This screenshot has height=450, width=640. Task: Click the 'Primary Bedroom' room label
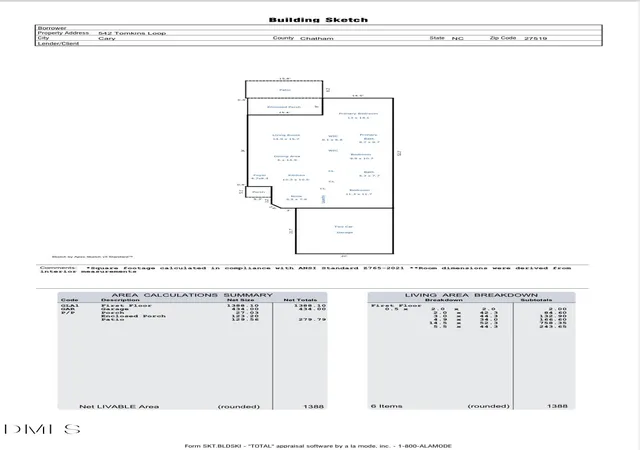[x=358, y=114]
